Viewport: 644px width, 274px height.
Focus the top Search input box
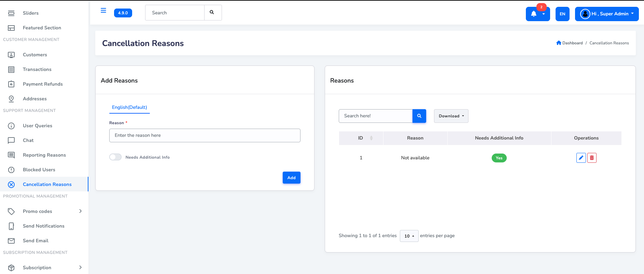[175, 13]
